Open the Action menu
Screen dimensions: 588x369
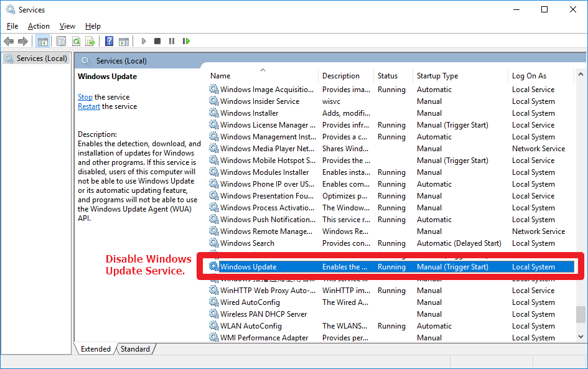[39, 26]
